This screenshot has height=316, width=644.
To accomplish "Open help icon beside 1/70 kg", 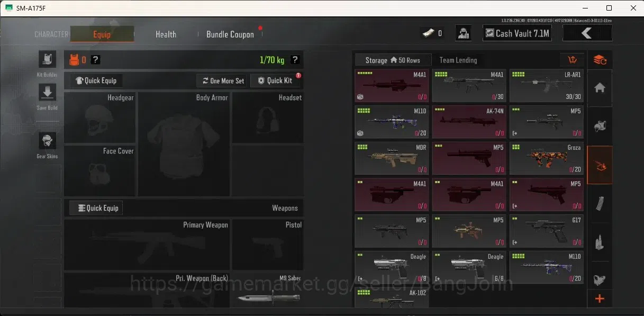I will pyautogui.click(x=295, y=60).
